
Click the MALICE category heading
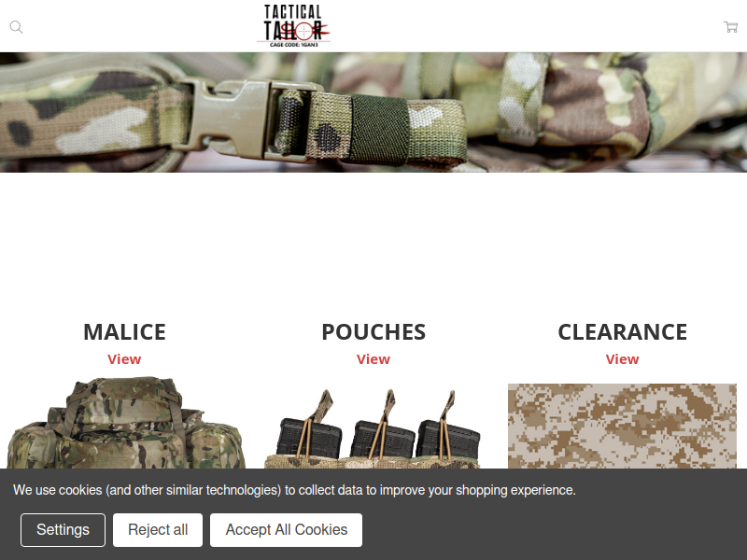coord(124,332)
